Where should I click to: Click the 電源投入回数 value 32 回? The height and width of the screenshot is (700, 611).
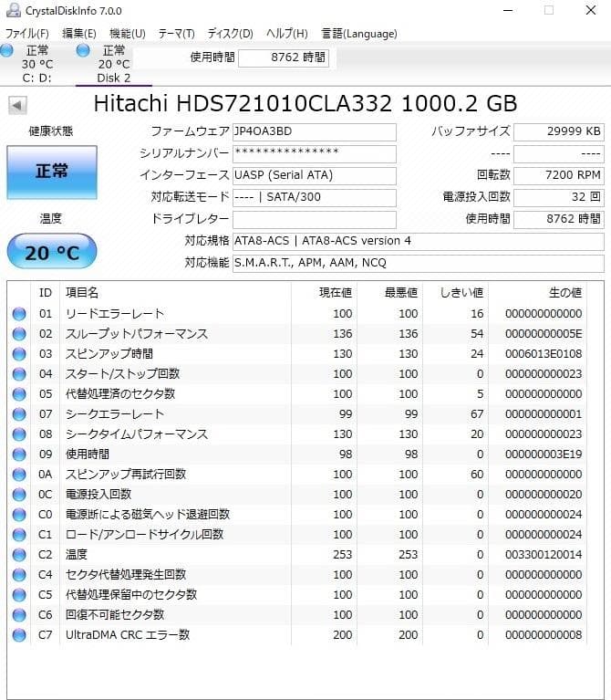point(559,198)
